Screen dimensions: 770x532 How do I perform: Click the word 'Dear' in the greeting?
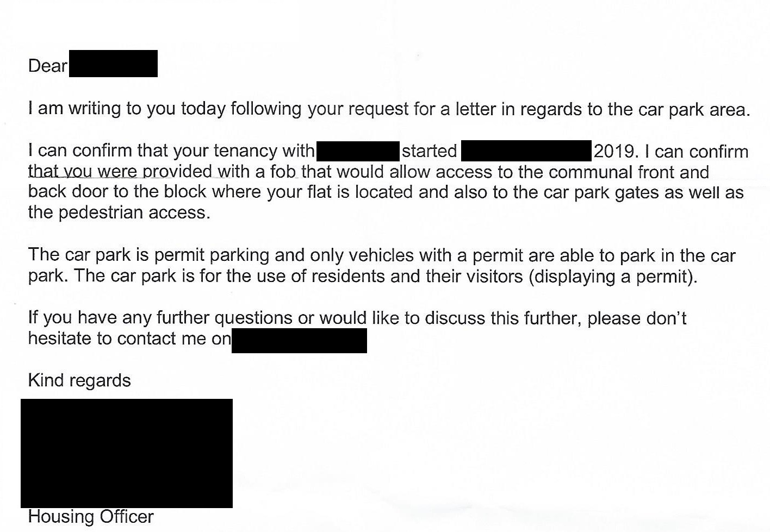coord(48,66)
